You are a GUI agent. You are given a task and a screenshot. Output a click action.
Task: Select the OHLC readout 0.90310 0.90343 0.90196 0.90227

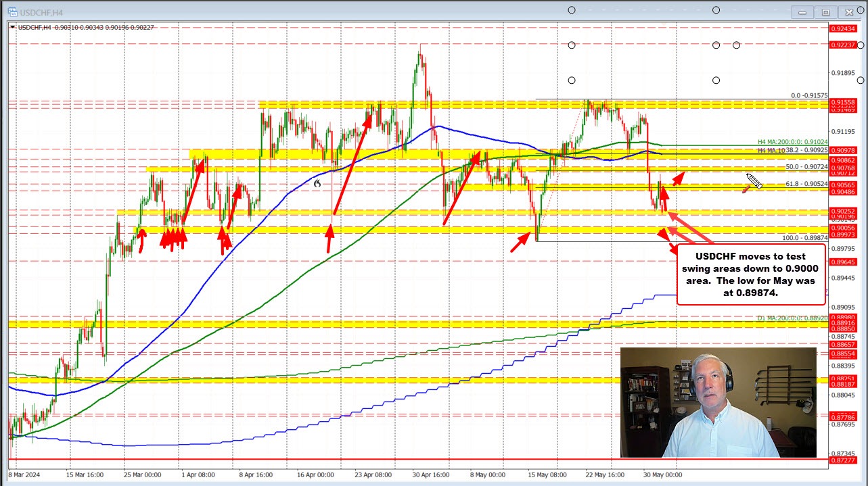coord(104,27)
